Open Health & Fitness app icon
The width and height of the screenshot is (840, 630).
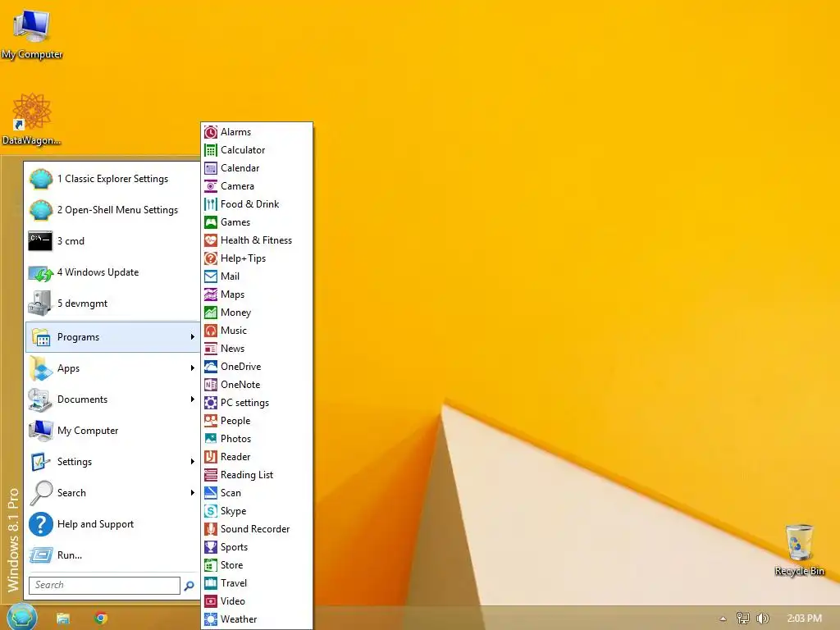pos(211,240)
